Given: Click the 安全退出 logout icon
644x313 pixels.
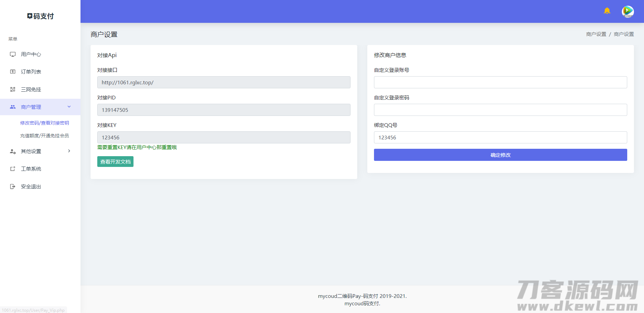Looking at the screenshot, I should [13, 186].
